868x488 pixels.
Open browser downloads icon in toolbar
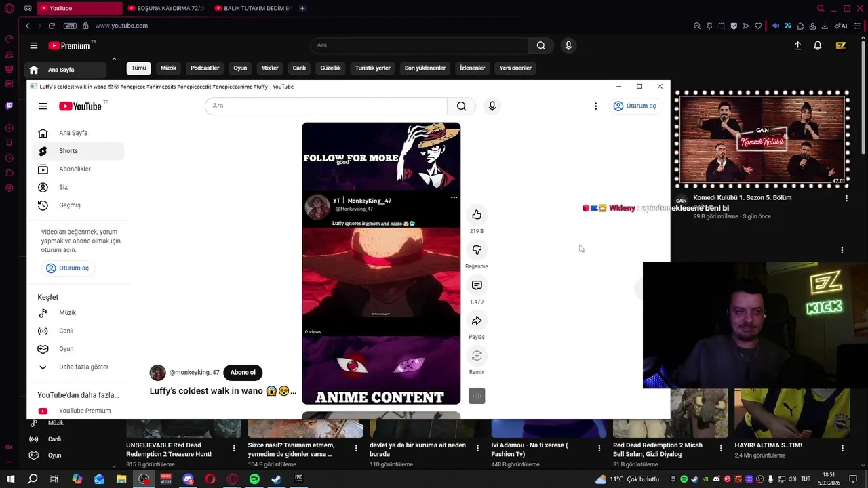click(825, 26)
